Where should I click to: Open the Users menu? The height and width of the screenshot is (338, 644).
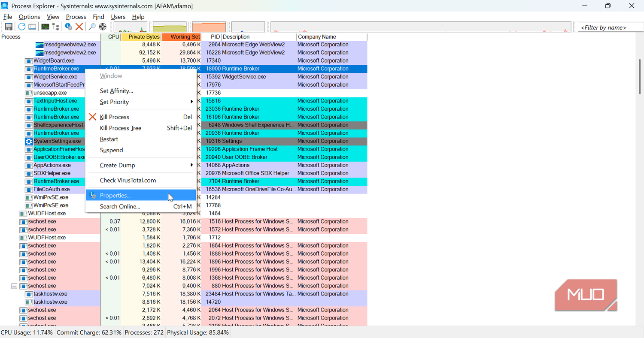tap(118, 17)
